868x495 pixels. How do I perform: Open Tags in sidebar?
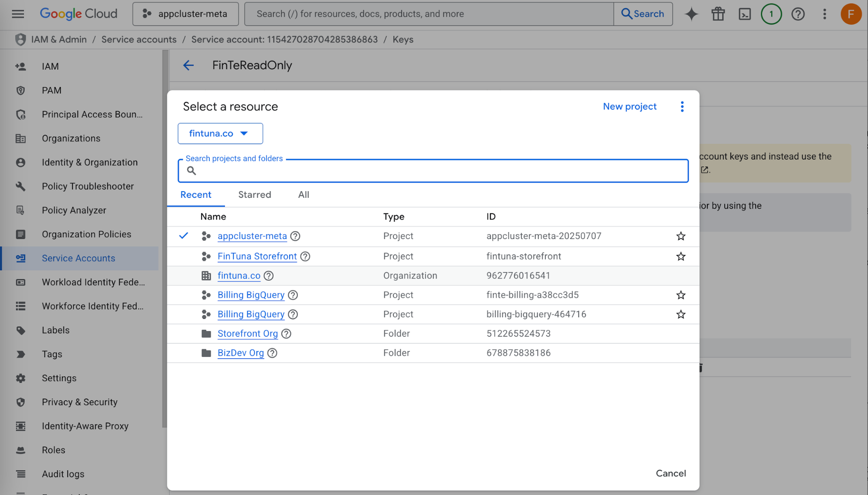[x=79, y=354]
